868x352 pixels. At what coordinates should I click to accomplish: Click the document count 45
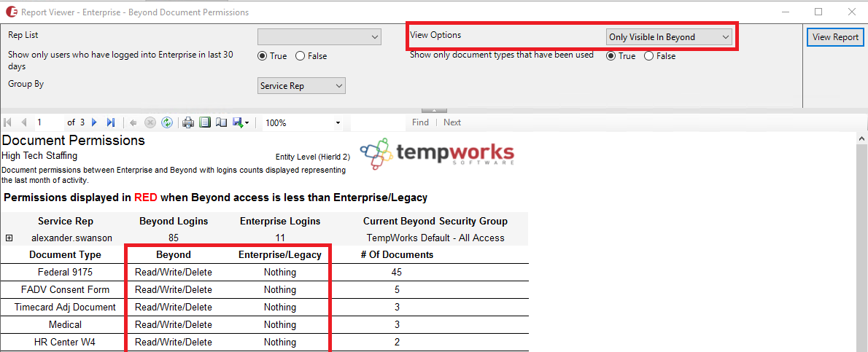click(x=396, y=273)
